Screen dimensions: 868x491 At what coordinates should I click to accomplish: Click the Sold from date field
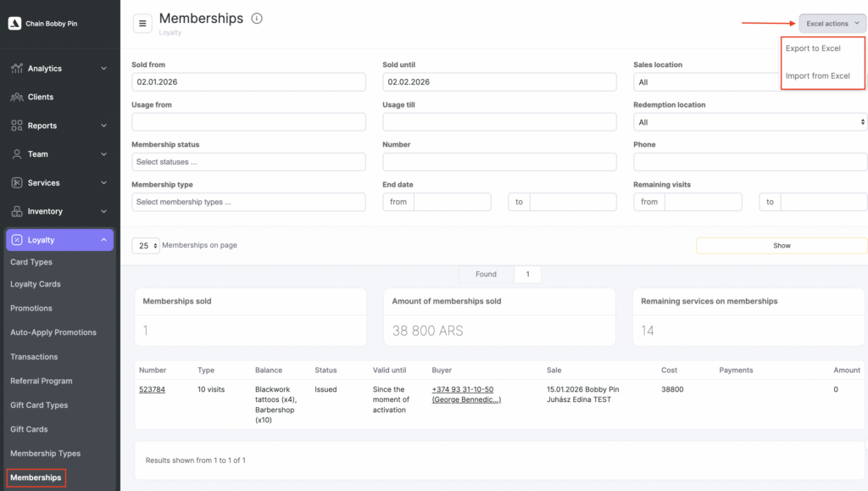[248, 82]
